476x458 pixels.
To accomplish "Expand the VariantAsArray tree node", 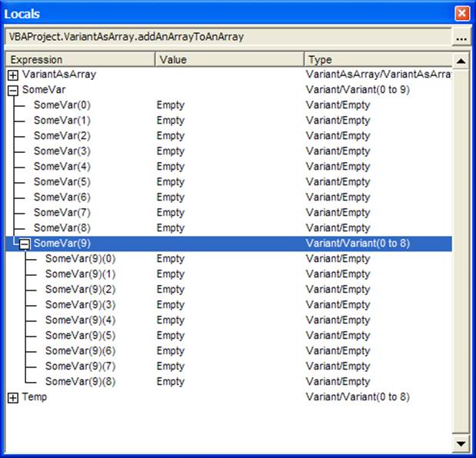I will [x=13, y=75].
